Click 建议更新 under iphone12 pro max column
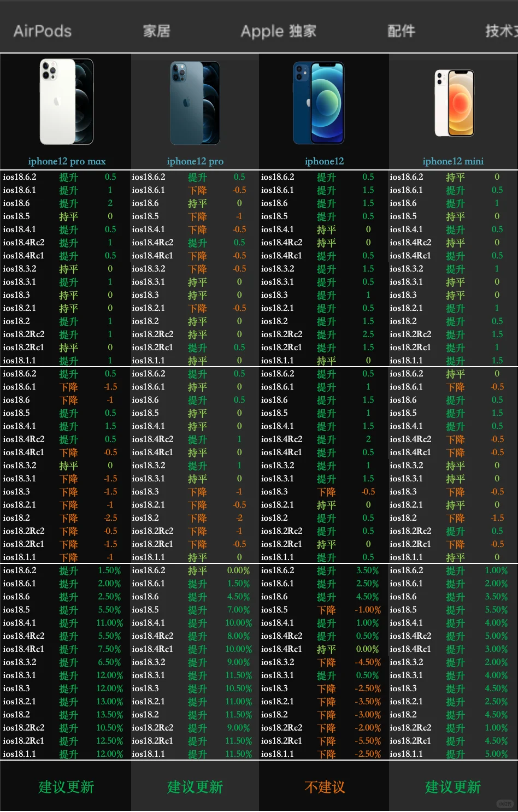Viewport: 518px width, 812px height. [66, 787]
